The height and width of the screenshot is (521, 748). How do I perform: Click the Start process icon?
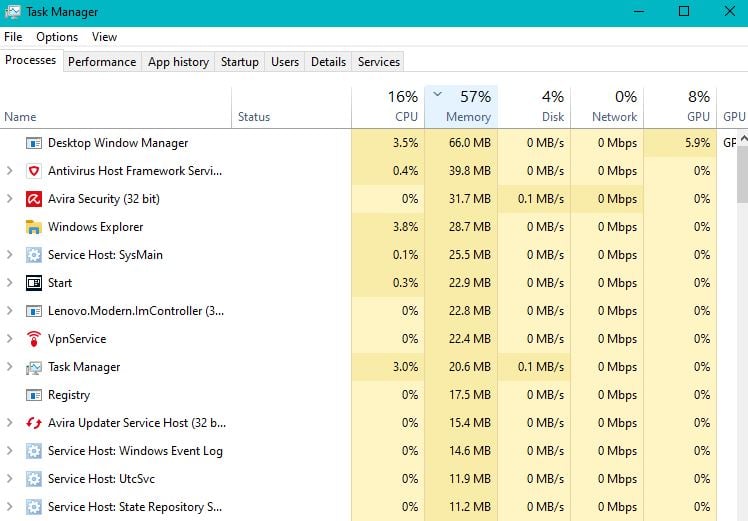point(33,283)
